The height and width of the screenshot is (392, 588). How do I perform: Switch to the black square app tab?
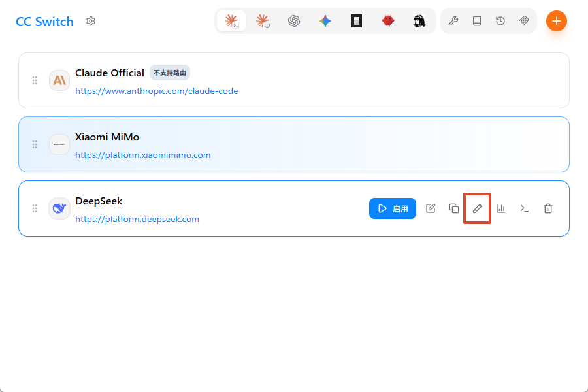pos(357,21)
